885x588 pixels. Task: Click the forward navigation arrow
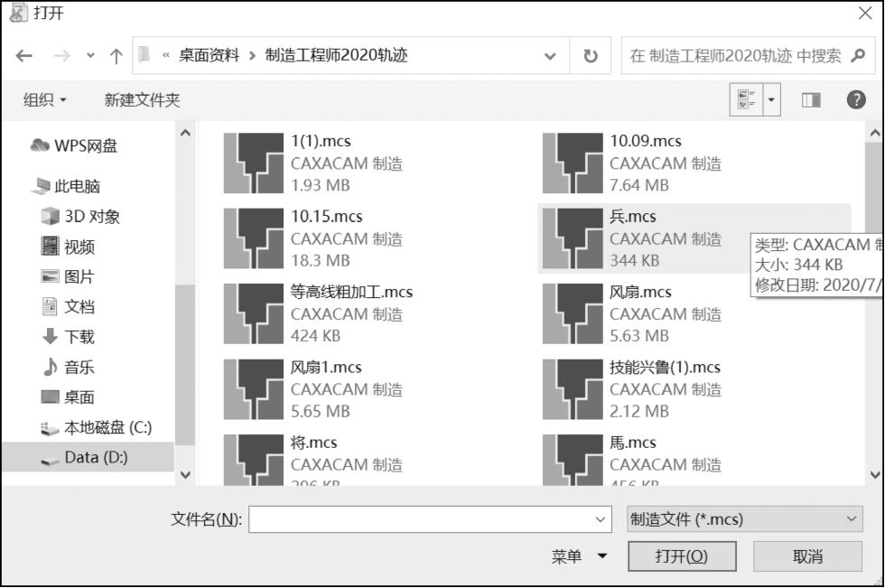pos(62,56)
